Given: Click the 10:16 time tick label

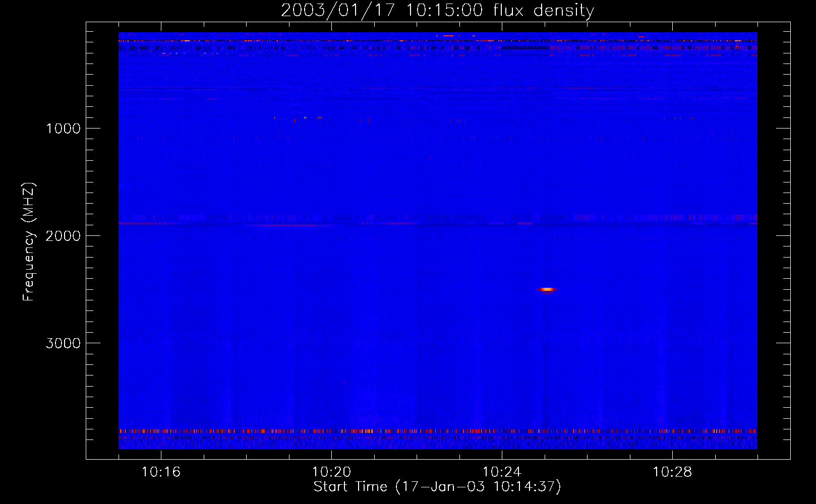Looking at the screenshot, I should click(x=161, y=472).
